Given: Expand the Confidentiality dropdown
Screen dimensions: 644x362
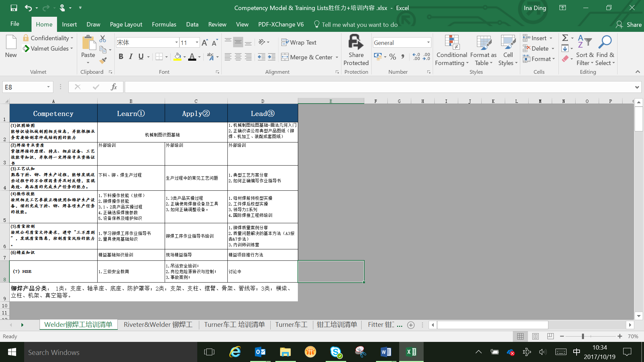Looking at the screenshot, I should point(48,38).
